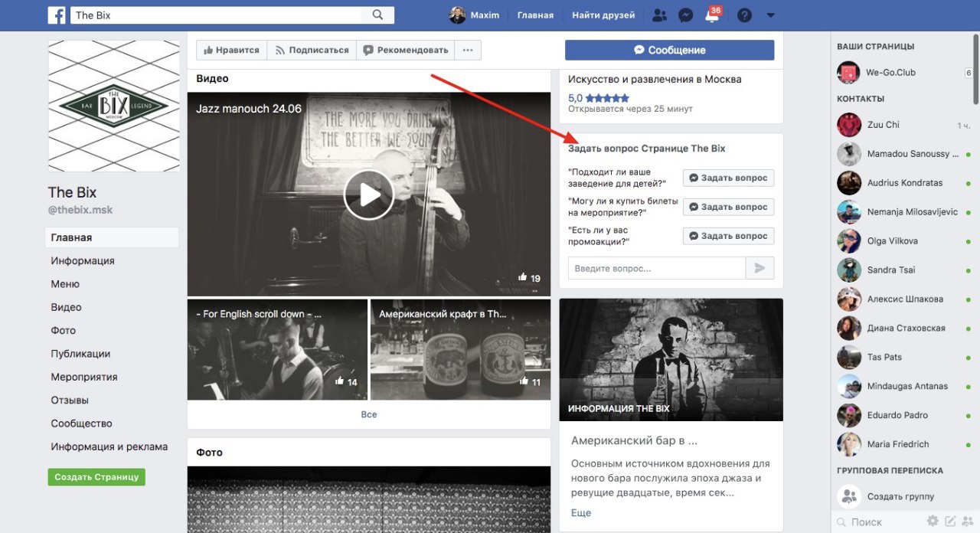
Task: Open chat with Olga Vilkova
Action: point(902,241)
